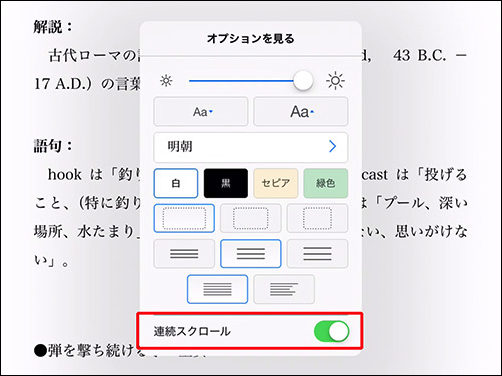Click the word hook in the text
Screen dimensions: 502x376
(65, 175)
